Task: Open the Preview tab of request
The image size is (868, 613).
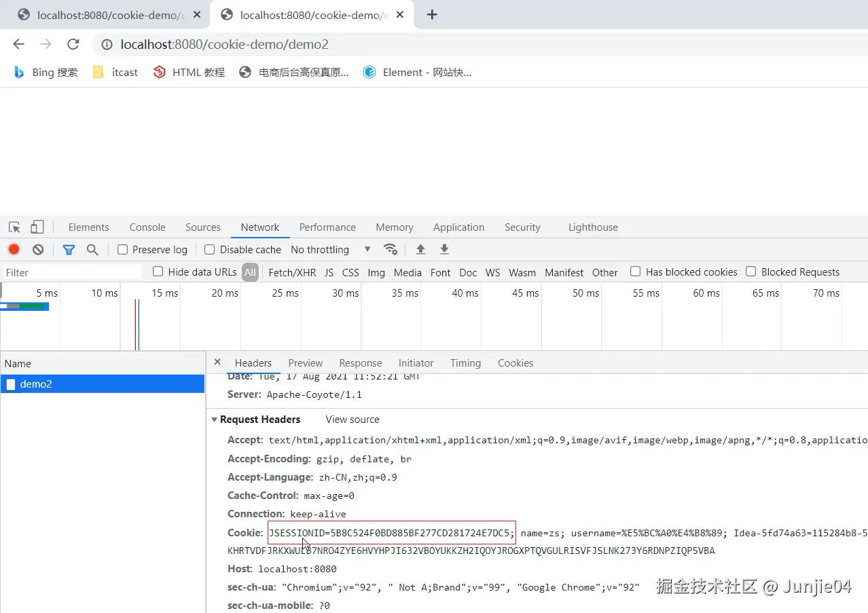Action: (306, 363)
